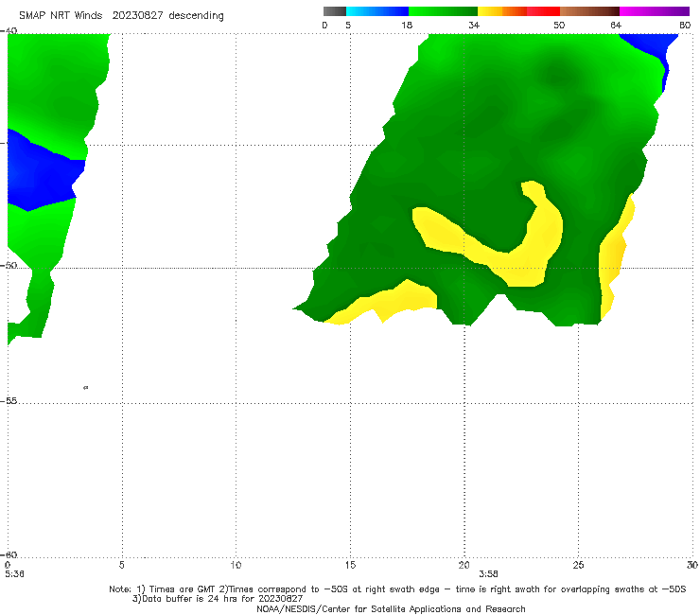
Task: Pick the cyan-to-blue segment of the color bar
Action: (377, 11)
